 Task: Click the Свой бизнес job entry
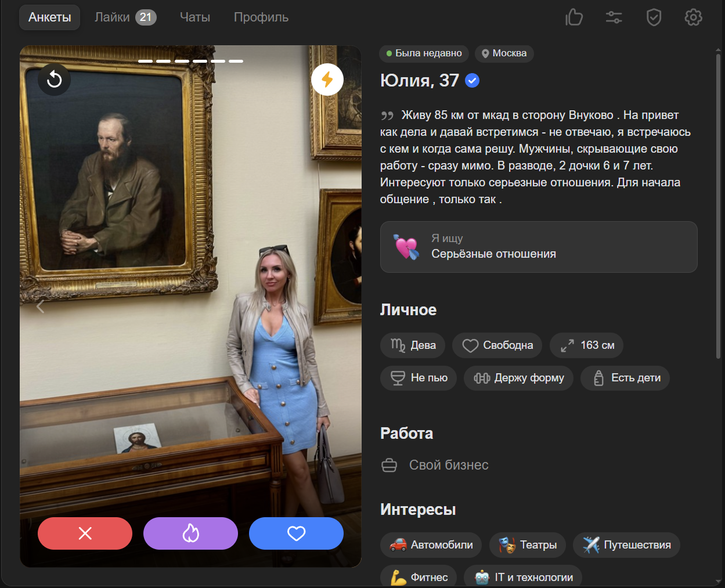tap(435, 465)
